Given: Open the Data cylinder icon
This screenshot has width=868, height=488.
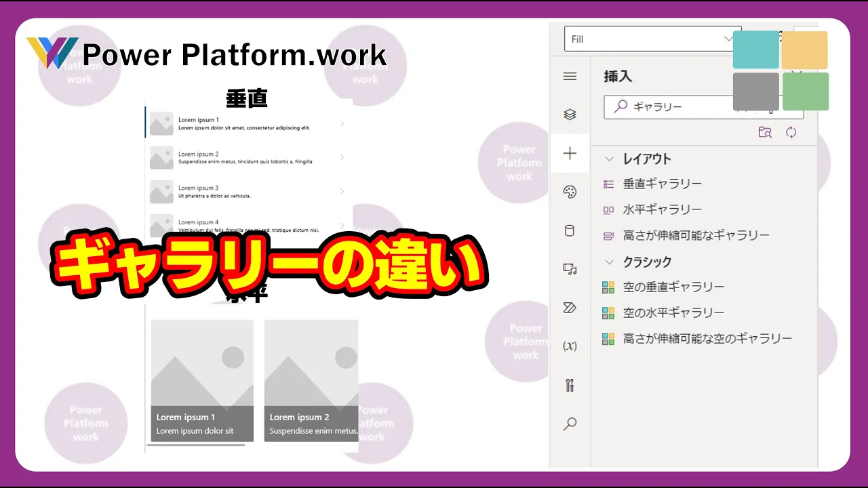Looking at the screenshot, I should 570,231.
